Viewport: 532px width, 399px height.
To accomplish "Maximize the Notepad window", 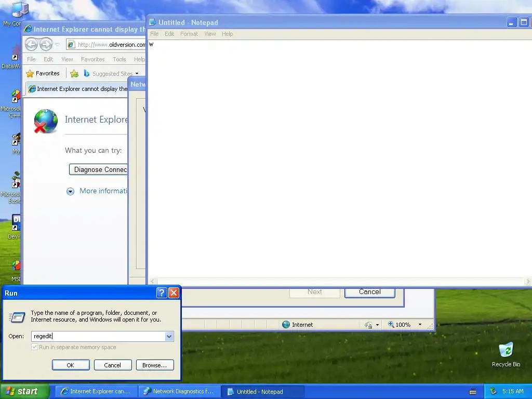I will pos(524,22).
